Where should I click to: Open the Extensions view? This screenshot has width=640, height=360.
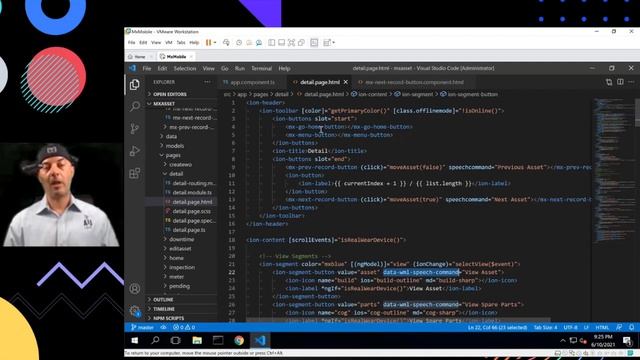[134, 173]
